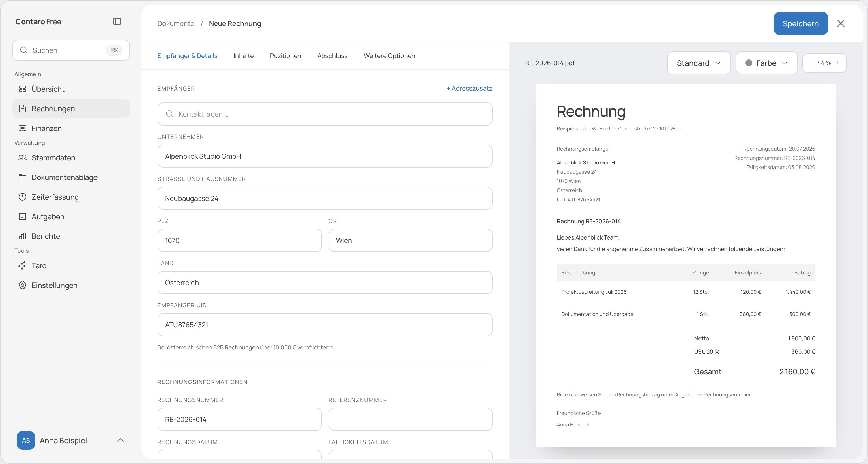Click the empty Referenznummer field

pos(410,419)
